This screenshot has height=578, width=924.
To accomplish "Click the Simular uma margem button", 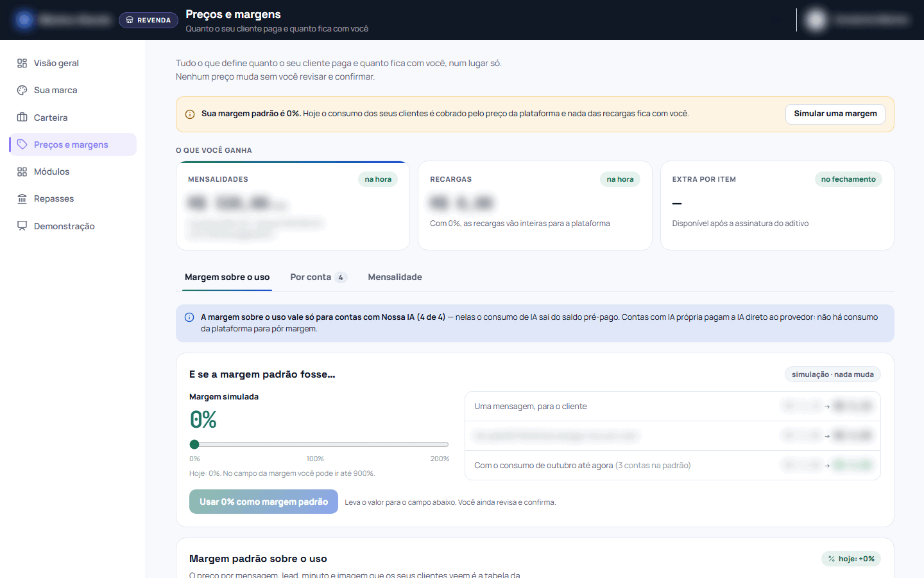I will click(x=835, y=114).
